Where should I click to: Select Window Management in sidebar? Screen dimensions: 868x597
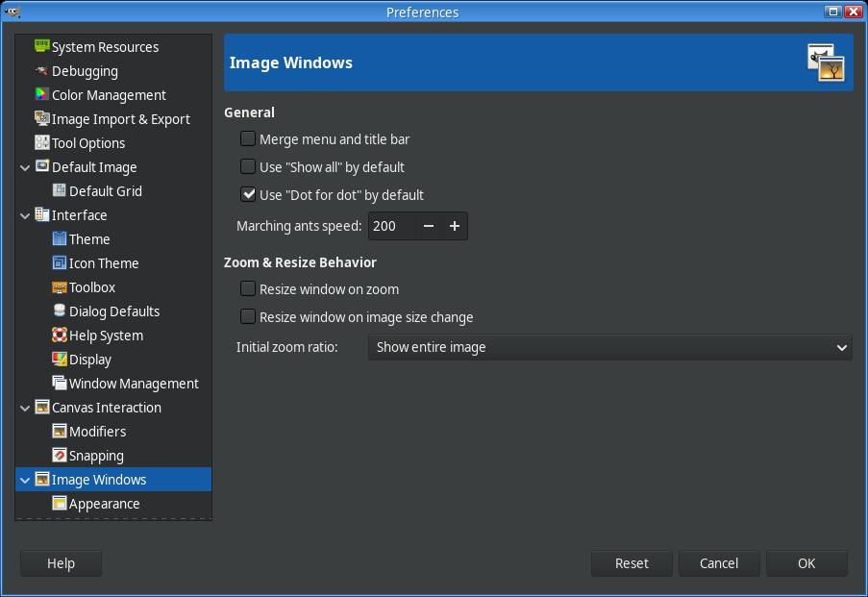[133, 383]
